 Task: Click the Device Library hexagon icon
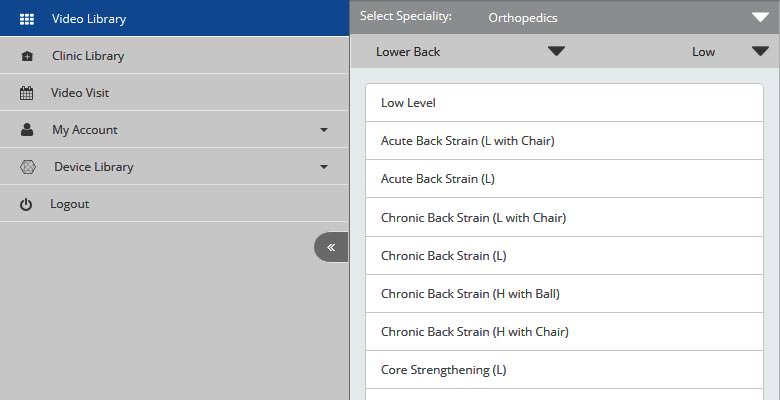point(27,167)
